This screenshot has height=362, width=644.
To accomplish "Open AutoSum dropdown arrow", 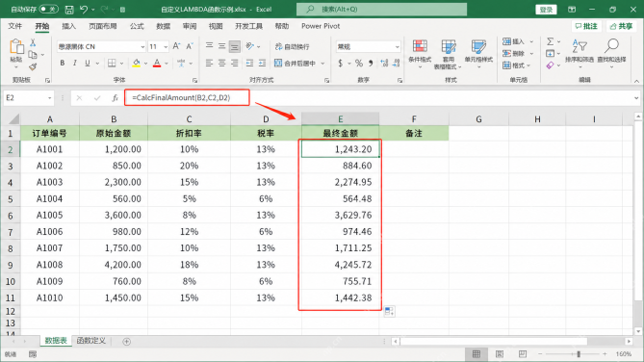I will tap(559, 42).
